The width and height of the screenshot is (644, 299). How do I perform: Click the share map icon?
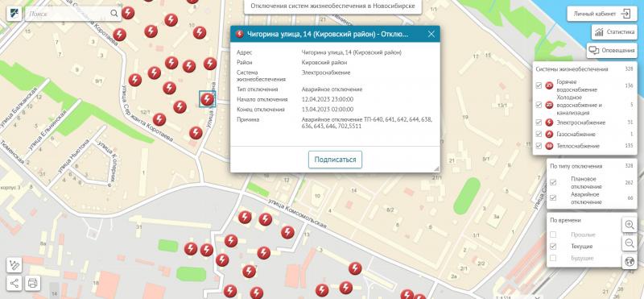[x=14, y=283]
